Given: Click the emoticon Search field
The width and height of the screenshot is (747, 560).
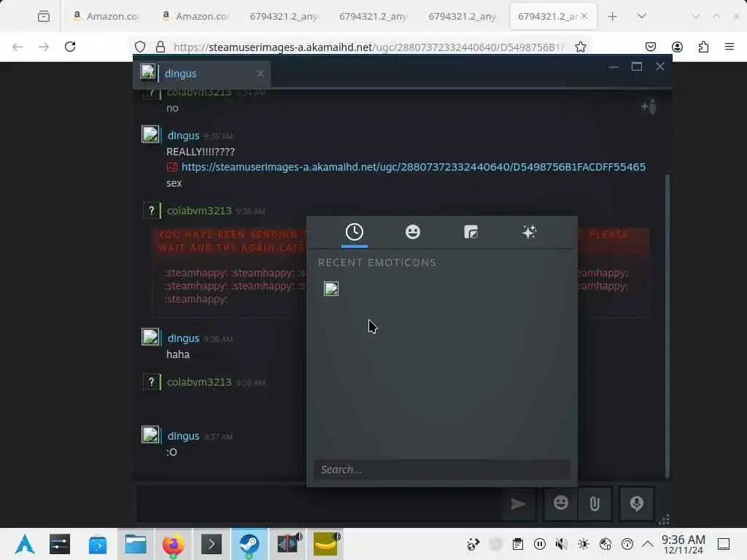Looking at the screenshot, I should pyautogui.click(x=441, y=470).
